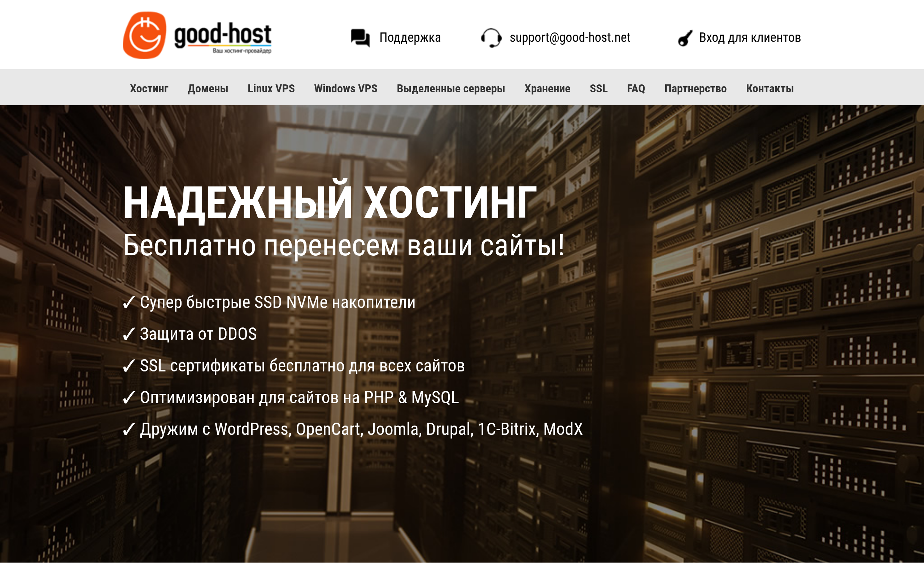Open the Хостинг menu item
The height and width of the screenshot is (577, 924).
click(x=149, y=89)
